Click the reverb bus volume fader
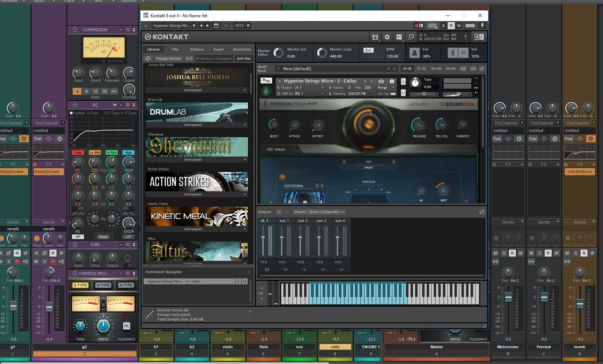Screen dimensions: 603x364 [x=580, y=304]
